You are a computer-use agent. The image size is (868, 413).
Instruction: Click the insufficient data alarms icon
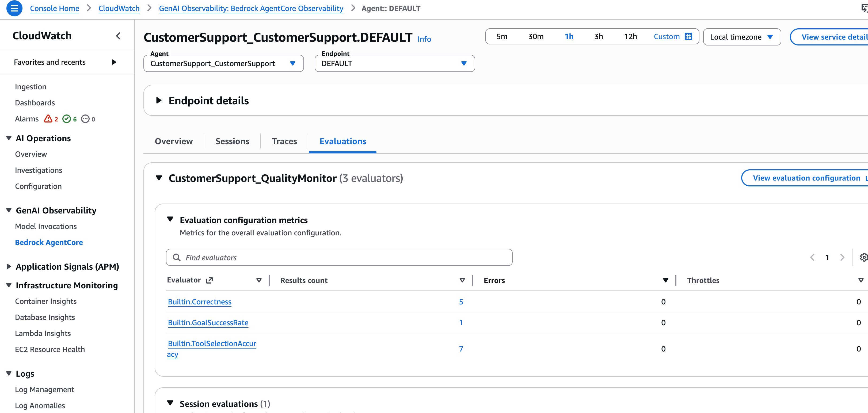click(x=85, y=118)
